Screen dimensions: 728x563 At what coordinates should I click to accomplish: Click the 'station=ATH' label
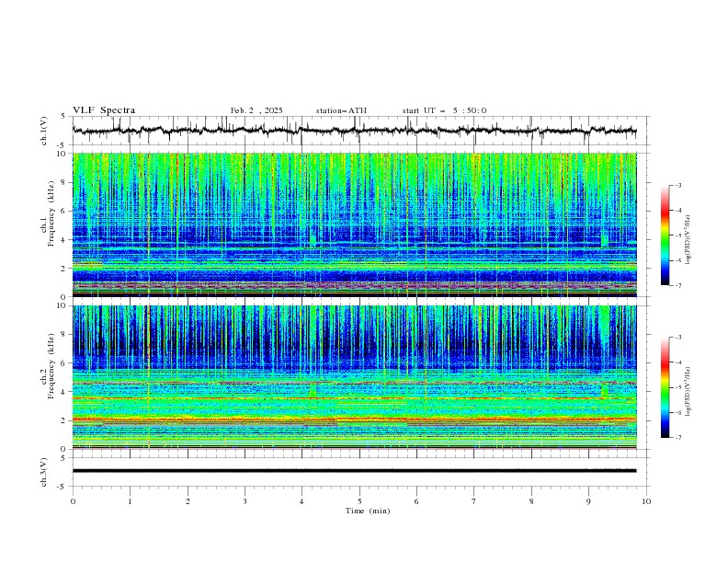[341, 110]
